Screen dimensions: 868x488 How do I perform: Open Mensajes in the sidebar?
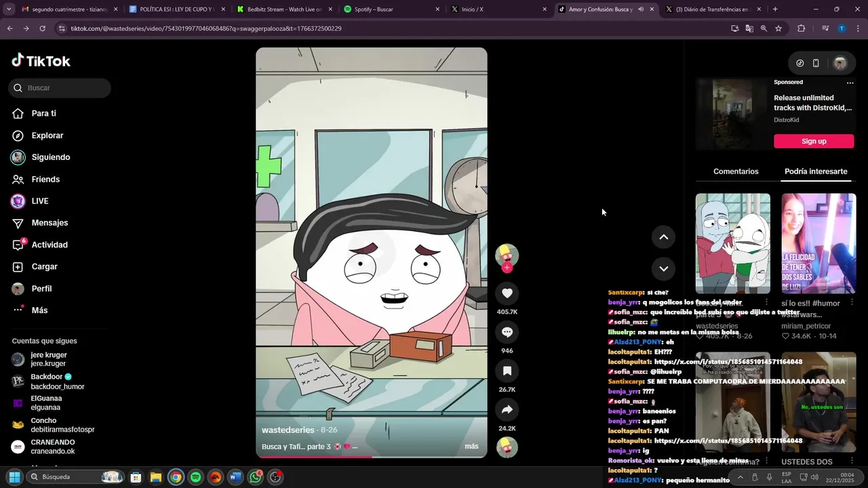pos(50,222)
